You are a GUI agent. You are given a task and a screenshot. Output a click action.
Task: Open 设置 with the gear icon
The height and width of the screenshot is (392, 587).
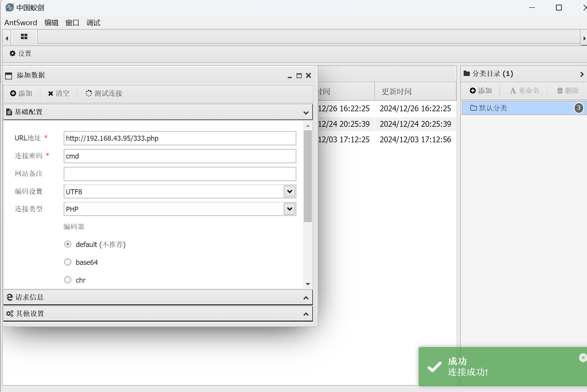tap(21, 54)
